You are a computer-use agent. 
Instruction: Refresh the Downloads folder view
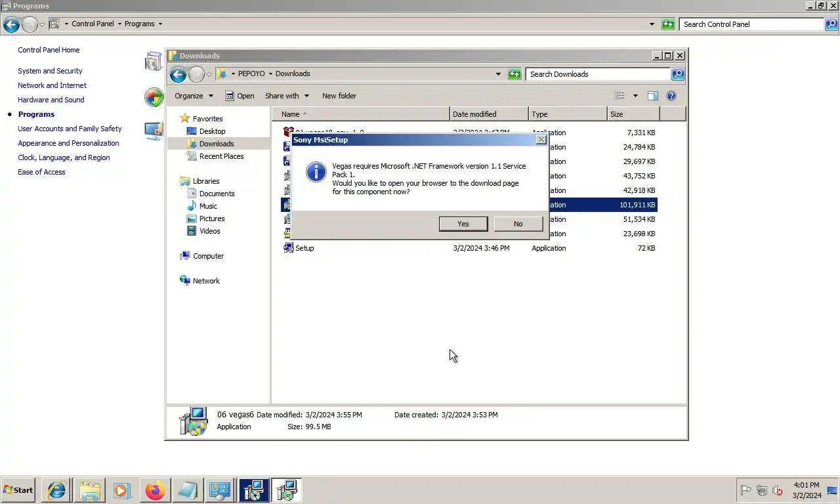click(514, 74)
